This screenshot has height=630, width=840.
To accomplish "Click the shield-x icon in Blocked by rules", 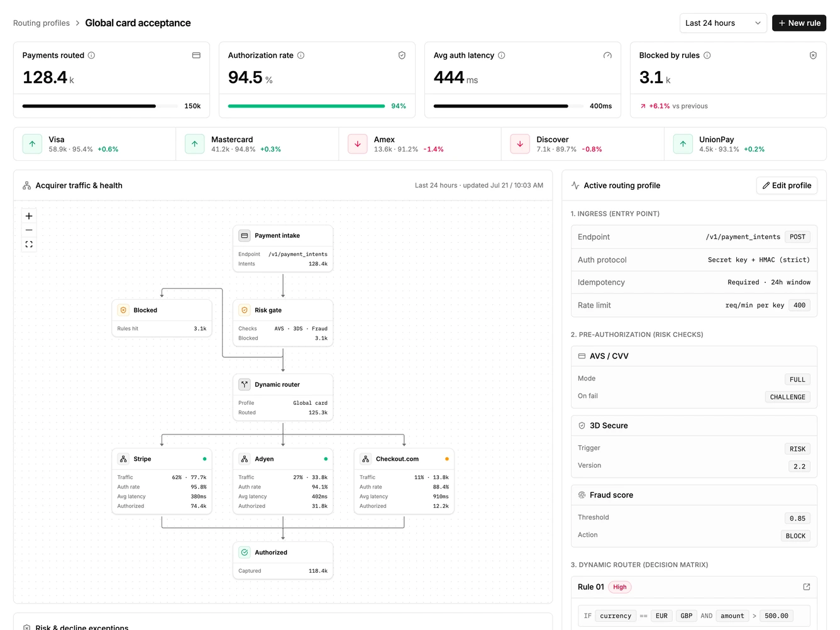I will [x=813, y=55].
